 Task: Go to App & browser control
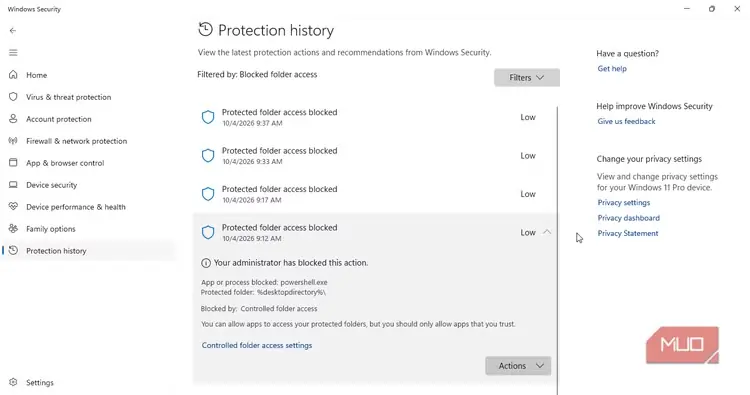[x=65, y=163]
